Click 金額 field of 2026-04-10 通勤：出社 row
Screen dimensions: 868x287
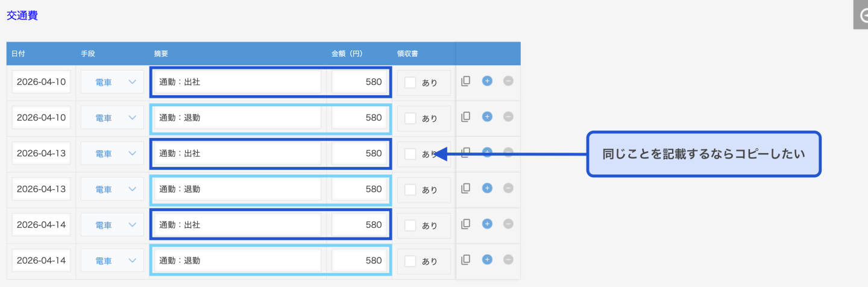point(359,83)
